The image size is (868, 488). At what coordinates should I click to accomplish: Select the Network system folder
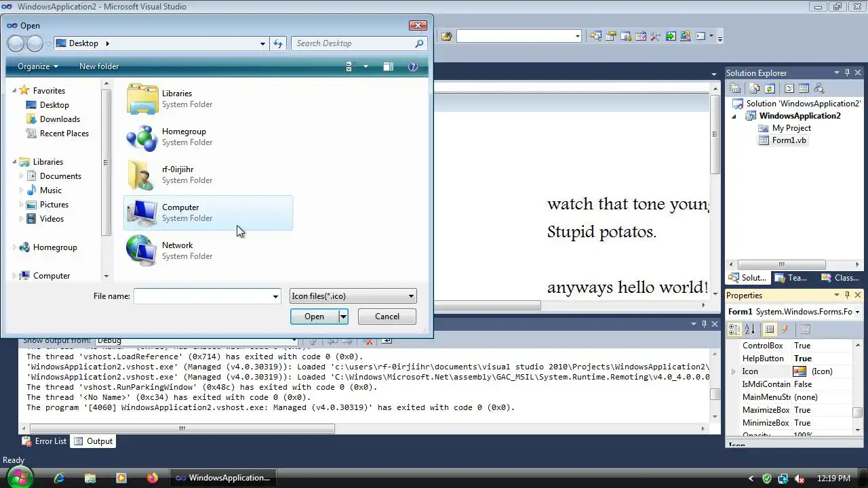pyautogui.click(x=208, y=251)
